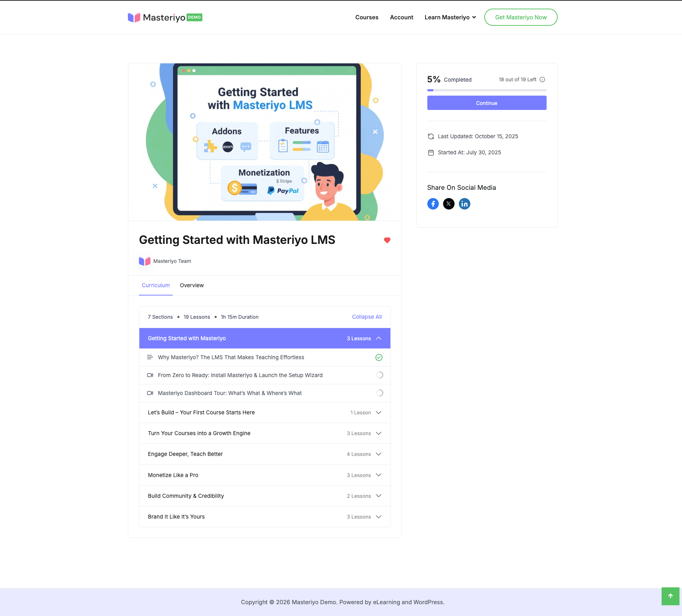Click the Collapse All link

pos(367,317)
